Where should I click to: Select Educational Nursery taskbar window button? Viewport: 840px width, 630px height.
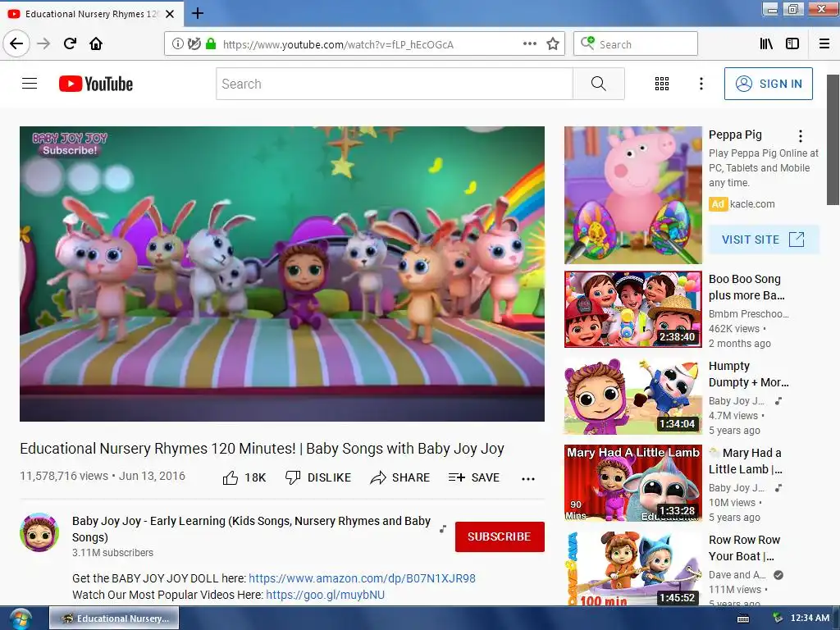click(x=115, y=619)
